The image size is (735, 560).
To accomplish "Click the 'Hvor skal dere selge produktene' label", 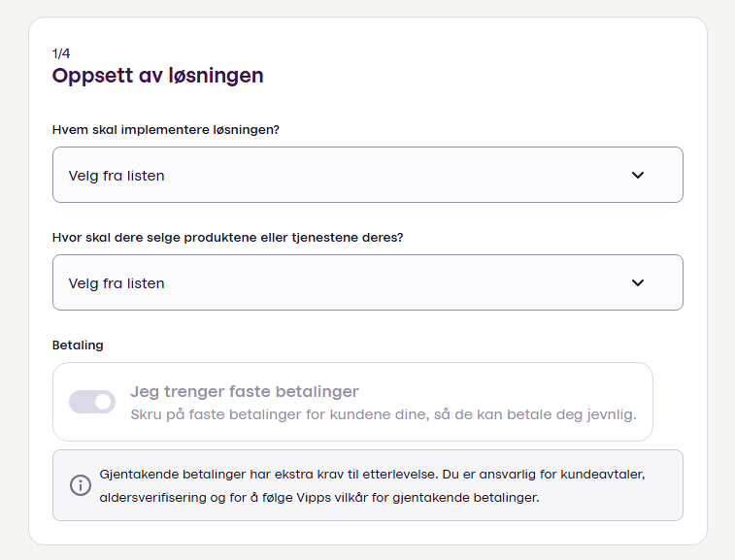I will tap(227, 237).
